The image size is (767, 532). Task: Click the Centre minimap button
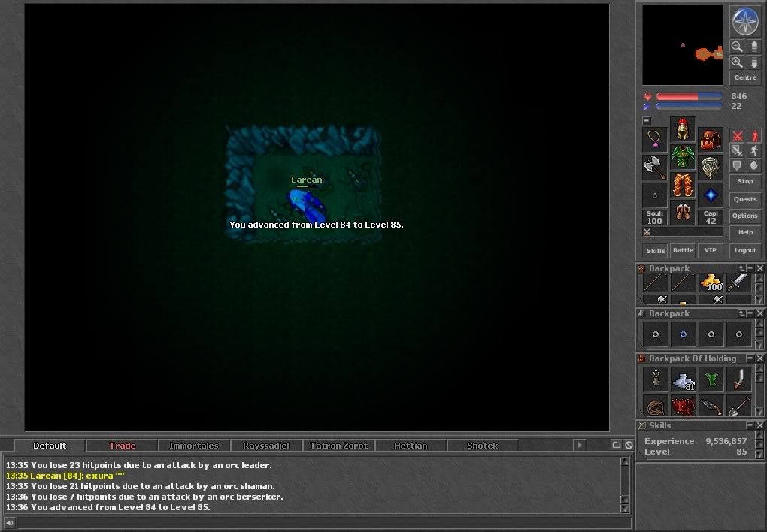[745, 77]
